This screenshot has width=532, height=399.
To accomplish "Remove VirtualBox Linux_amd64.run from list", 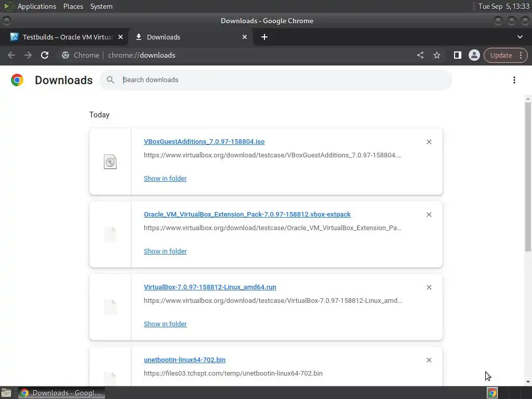I will (x=429, y=287).
